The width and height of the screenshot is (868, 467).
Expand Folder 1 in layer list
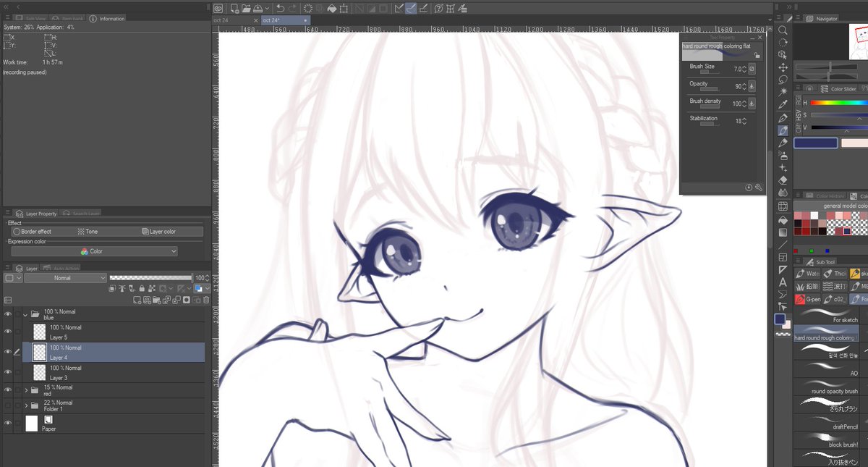click(x=26, y=405)
